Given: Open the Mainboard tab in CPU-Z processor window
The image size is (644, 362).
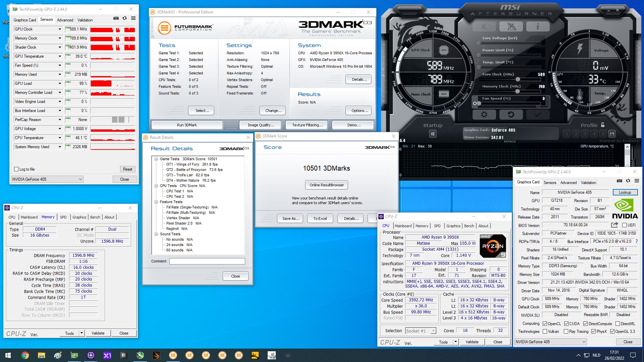Looking at the screenshot, I should coord(403,226).
